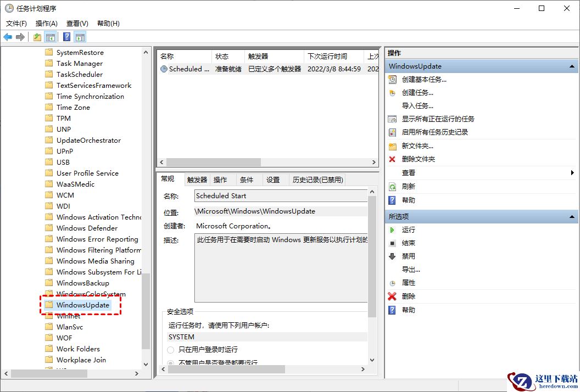Click 导入任务... action
The width and height of the screenshot is (580, 392).
(x=417, y=106)
